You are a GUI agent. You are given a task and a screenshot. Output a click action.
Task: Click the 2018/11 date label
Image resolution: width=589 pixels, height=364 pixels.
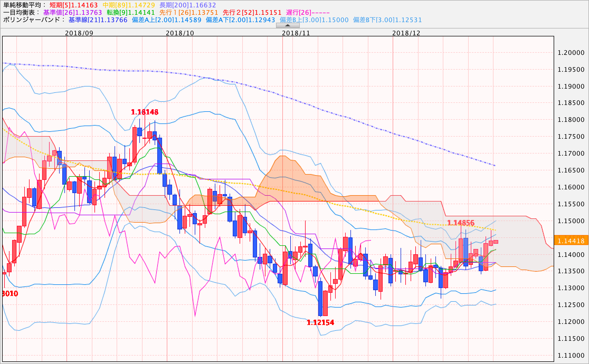(296, 33)
